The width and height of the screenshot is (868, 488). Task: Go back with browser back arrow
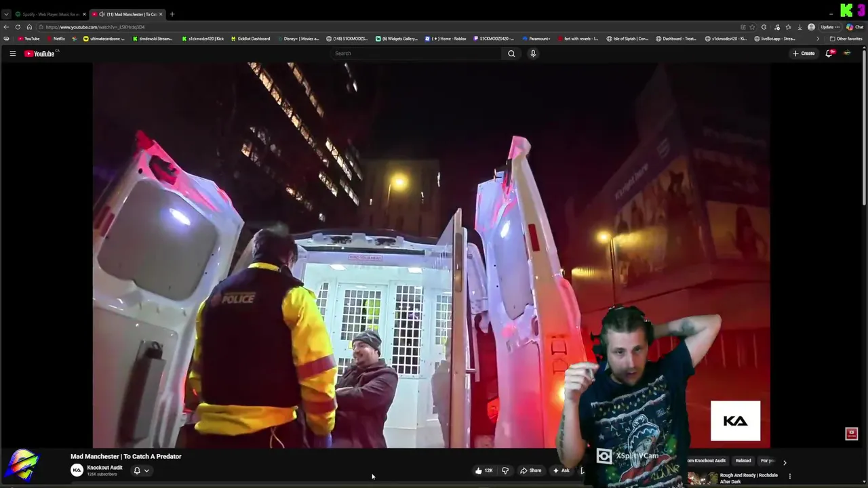click(7, 27)
